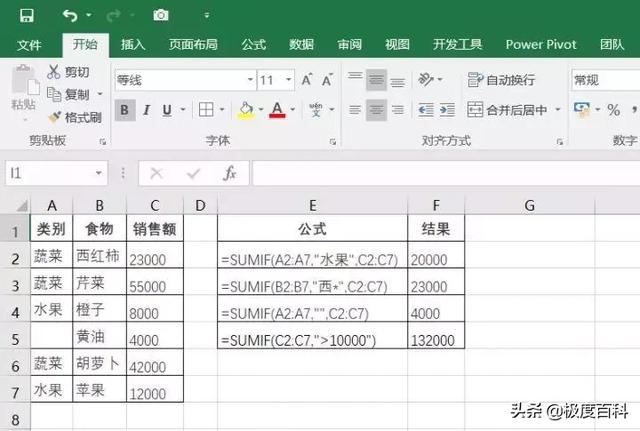Open the underline style dropdown arrow
640x431 pixels.
tap(183, 109)
